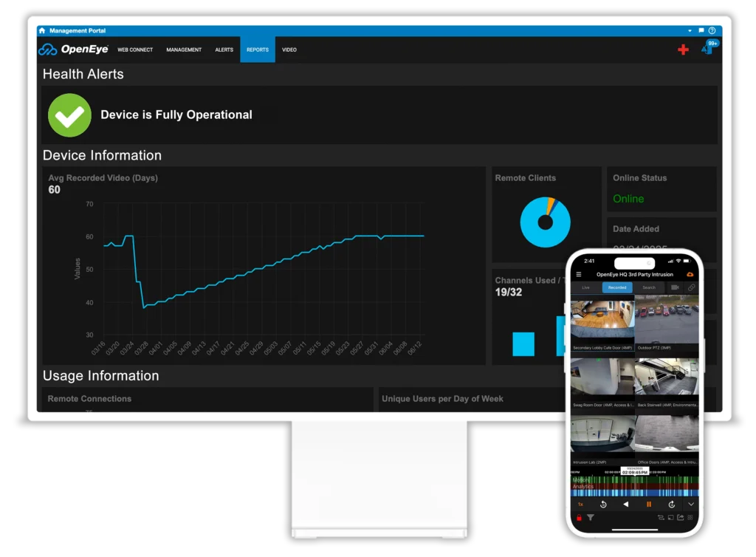The width and height of the screenshot is (756, 557).
Task: Open Intrusion Lab camera feed
Action: point(602,438)
